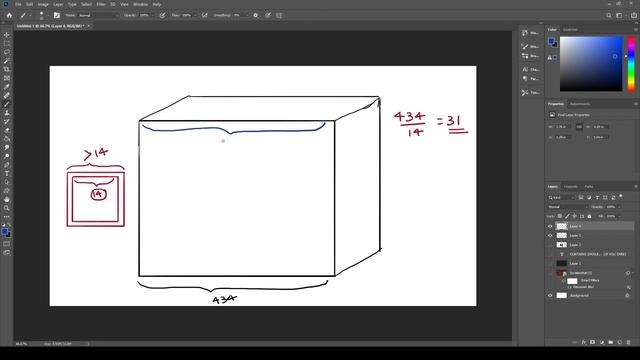640x360 pixels.
Task: Click the create new group folder icon
Action: (x=611, y=342)
